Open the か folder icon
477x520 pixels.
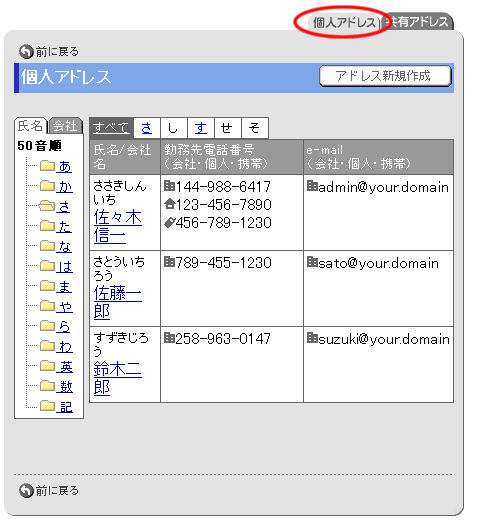click(47, 186)
